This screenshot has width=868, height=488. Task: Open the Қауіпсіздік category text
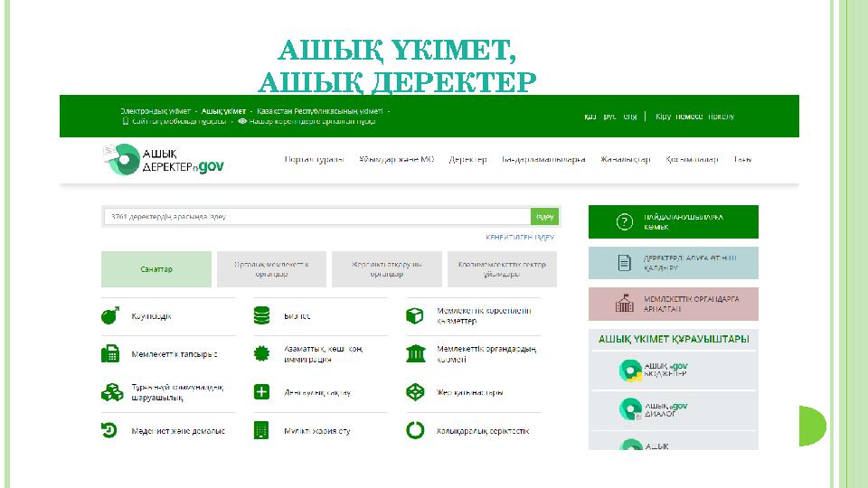151,316
